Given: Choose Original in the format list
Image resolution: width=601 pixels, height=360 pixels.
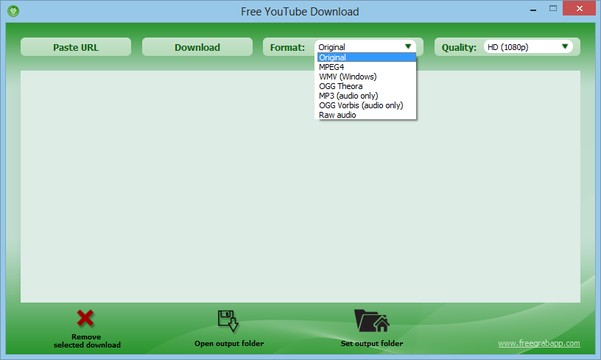Looking at the screenshot, I should 366,58.
